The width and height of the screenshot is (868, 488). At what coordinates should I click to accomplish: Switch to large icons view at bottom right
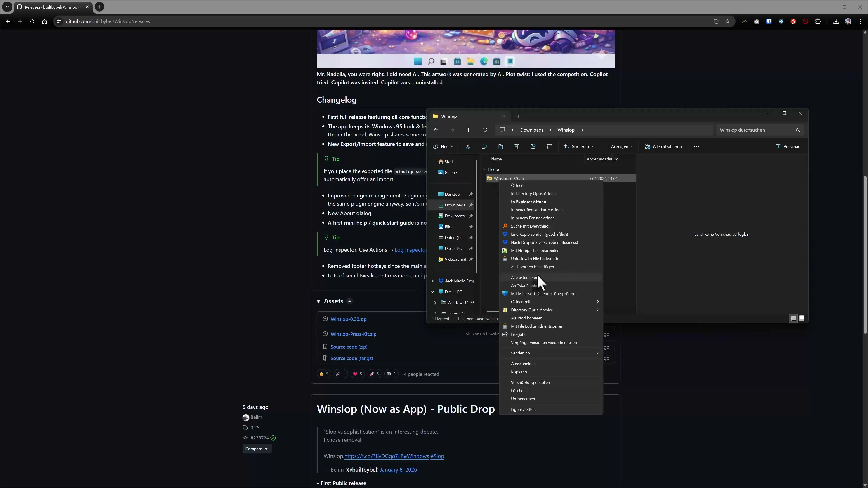pyautogui.click(x=802, y=318)
